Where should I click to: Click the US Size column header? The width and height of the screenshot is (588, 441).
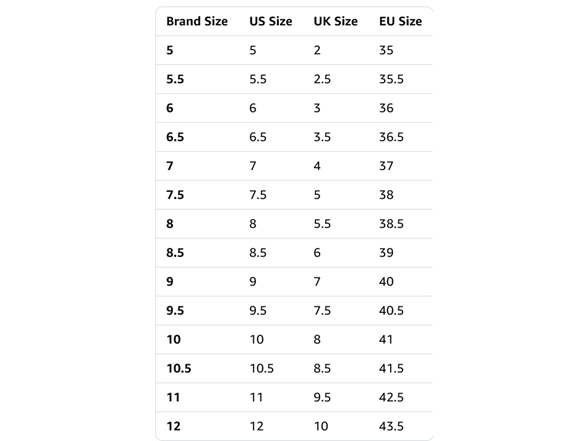point(271,21)
